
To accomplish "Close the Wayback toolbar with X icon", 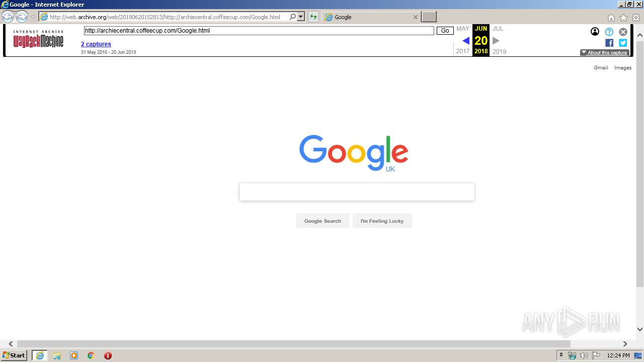I will coord(623,32).
